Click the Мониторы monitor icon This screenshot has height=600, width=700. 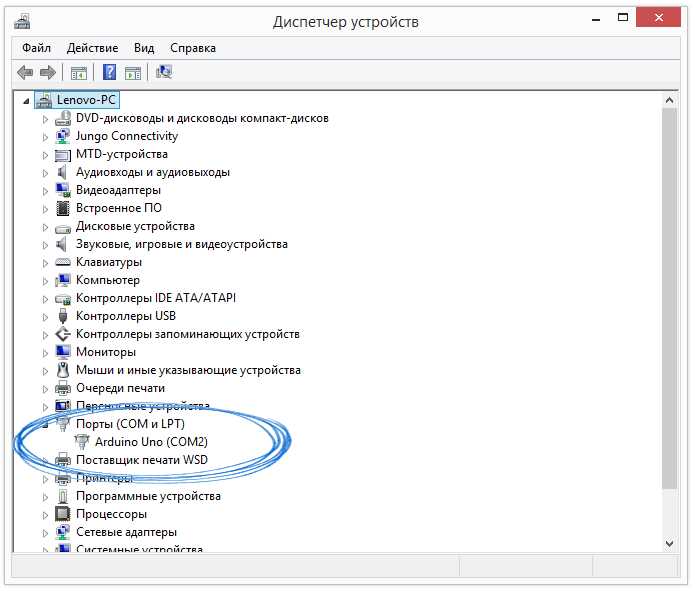(x=62, y=352)
